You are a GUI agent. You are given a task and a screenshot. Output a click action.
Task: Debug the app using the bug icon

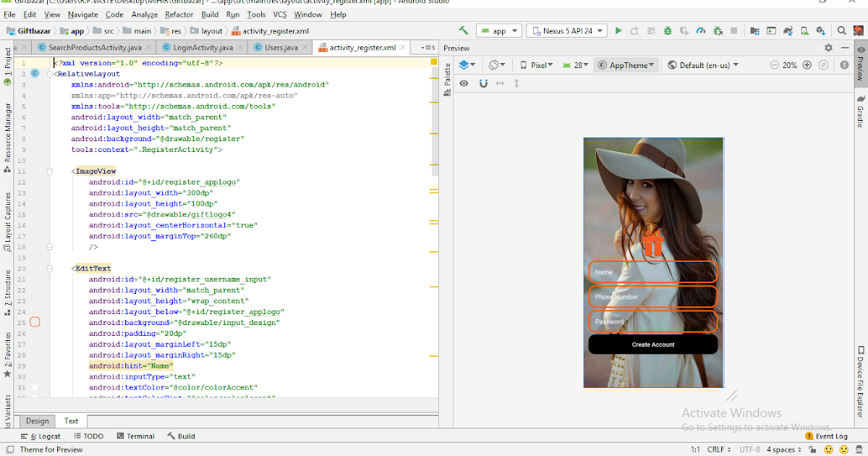coord(668,31)
